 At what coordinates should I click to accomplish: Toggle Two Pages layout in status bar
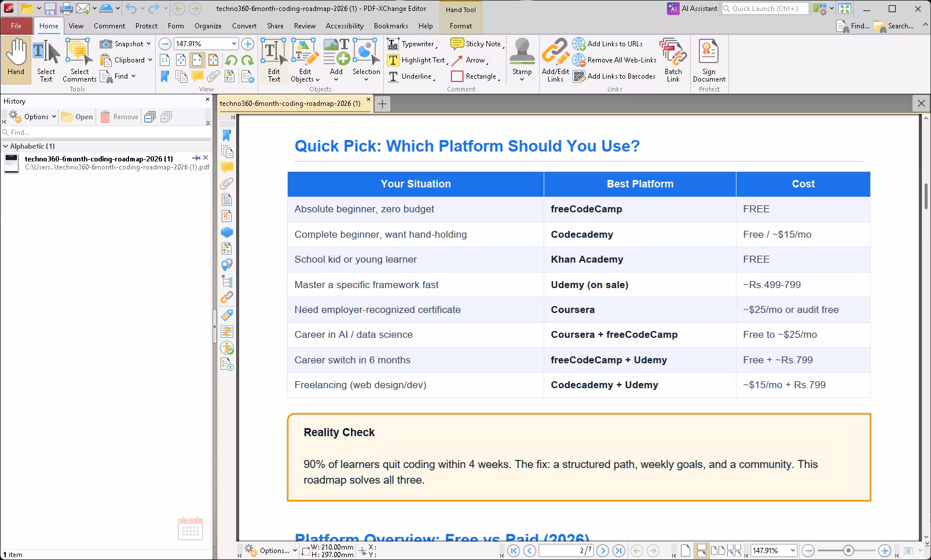[717, 550]
